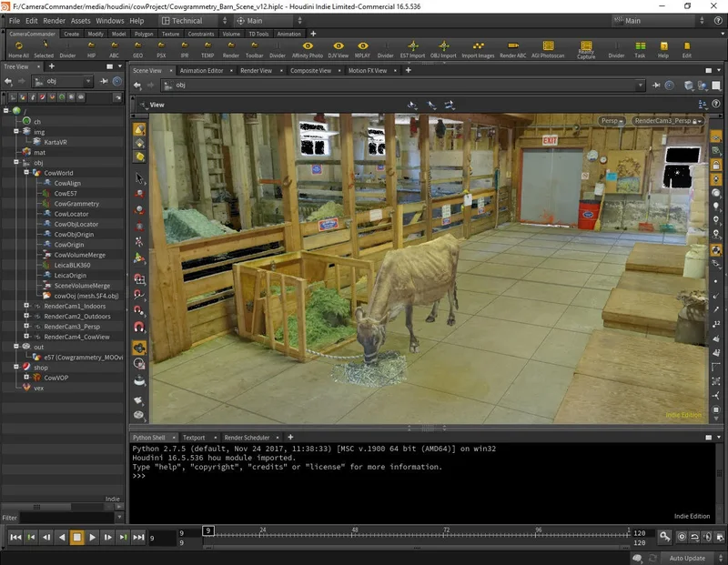
Task: Jump to first frame
Action: 15,537
